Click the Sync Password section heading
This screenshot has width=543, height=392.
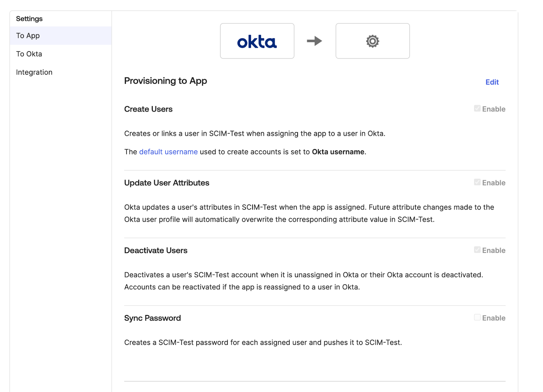[x=152, y=318]
